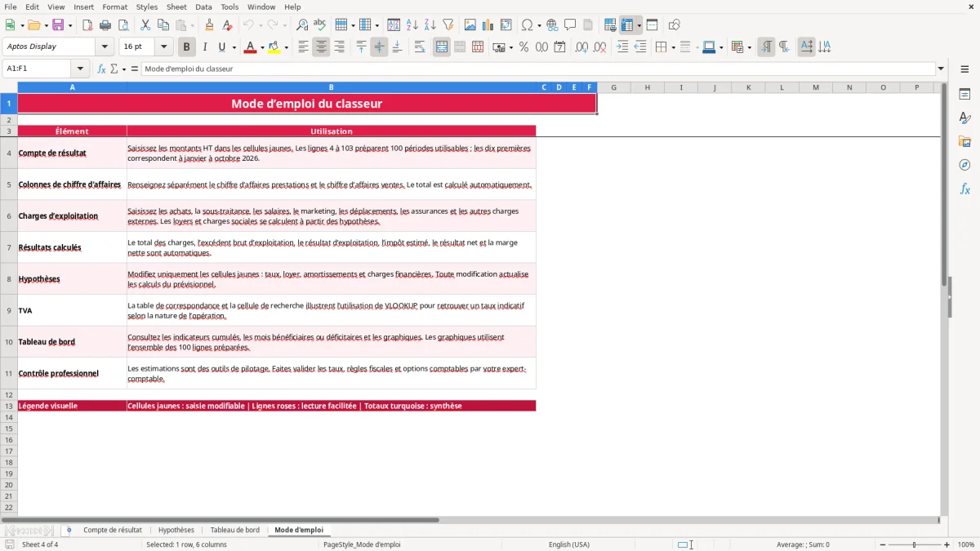This screenshot has width=980, height=551.
Task: Open sidebar Gallery panel icon
Action: [x=964, y=141]
